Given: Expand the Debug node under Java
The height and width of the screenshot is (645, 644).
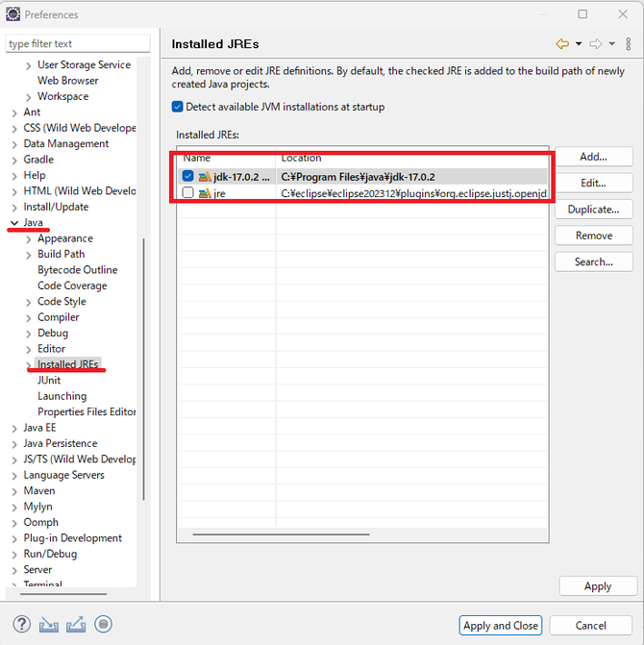Looking at the screenshot, I should [29, 334].
